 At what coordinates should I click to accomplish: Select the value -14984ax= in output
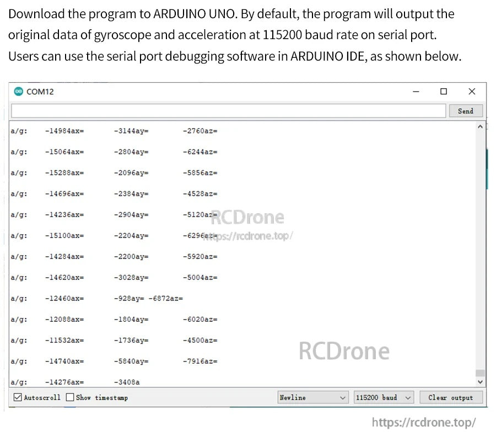(64, 131)
